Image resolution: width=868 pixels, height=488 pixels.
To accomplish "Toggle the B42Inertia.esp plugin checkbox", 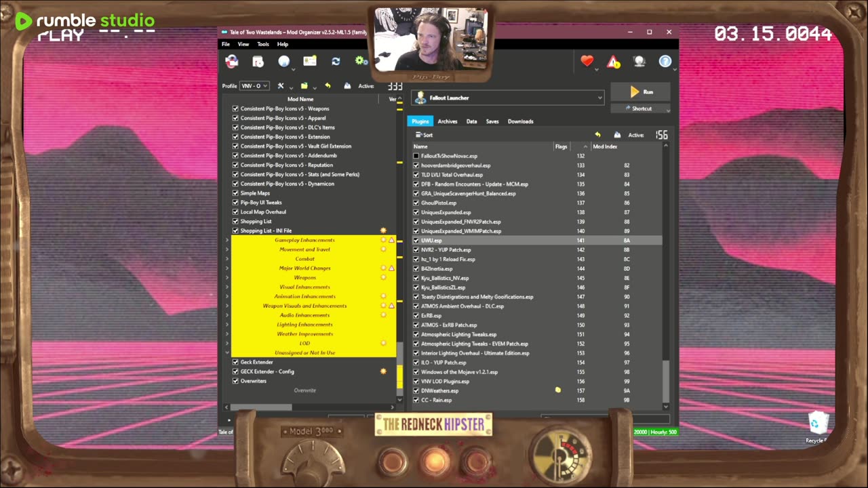I will point(416,268).
